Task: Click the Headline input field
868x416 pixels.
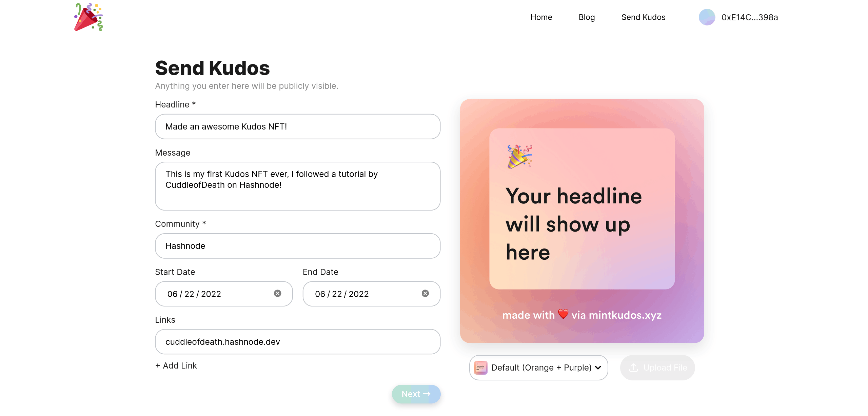Action: click(297, 126)
